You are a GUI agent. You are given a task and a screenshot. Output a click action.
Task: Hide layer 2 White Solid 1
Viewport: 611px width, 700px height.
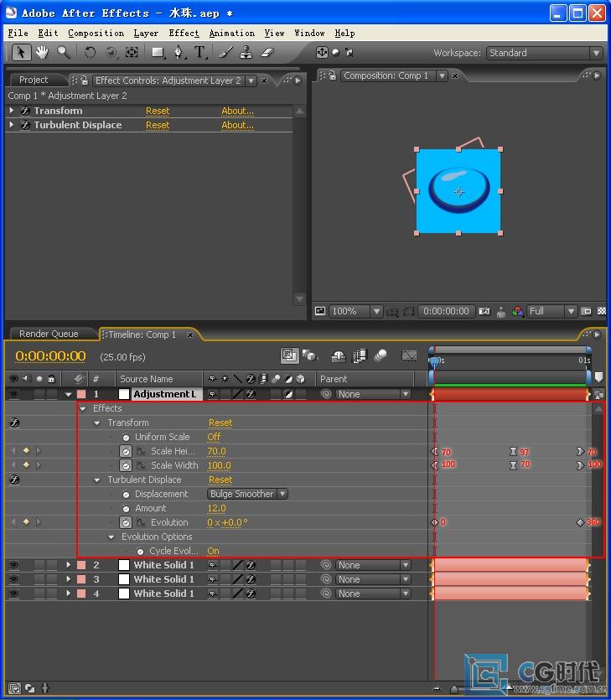(14, 565)
